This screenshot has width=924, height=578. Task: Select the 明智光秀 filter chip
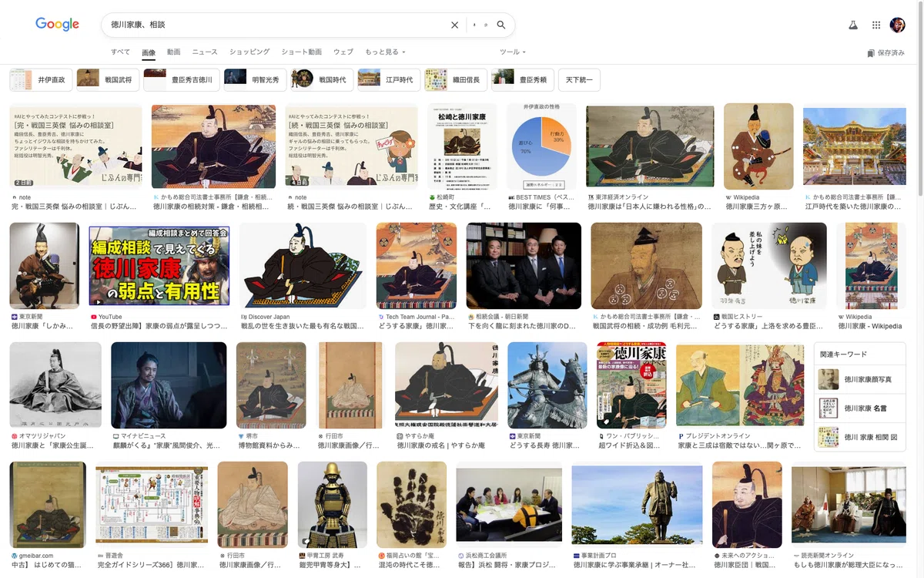[x=256, y=80]
